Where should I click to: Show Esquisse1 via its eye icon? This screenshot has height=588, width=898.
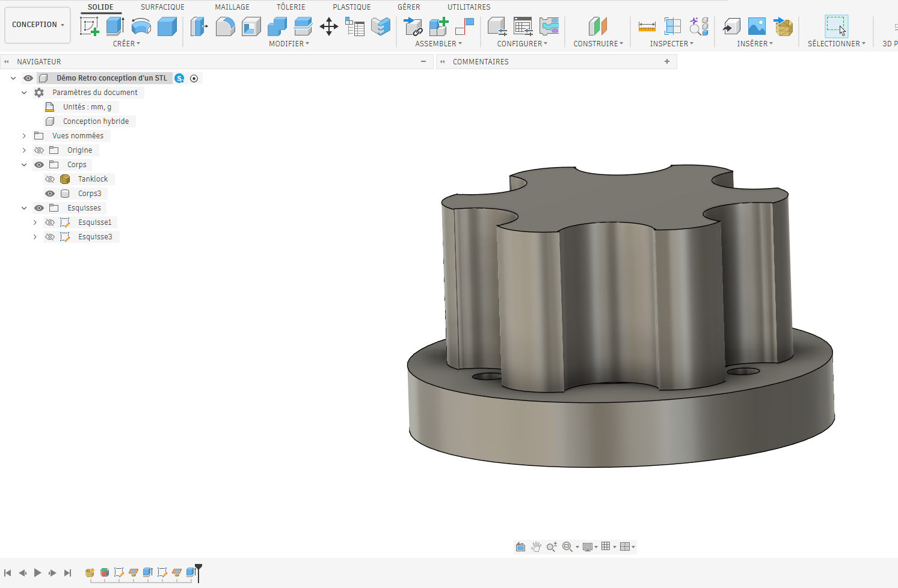click(x=50, y=222)
